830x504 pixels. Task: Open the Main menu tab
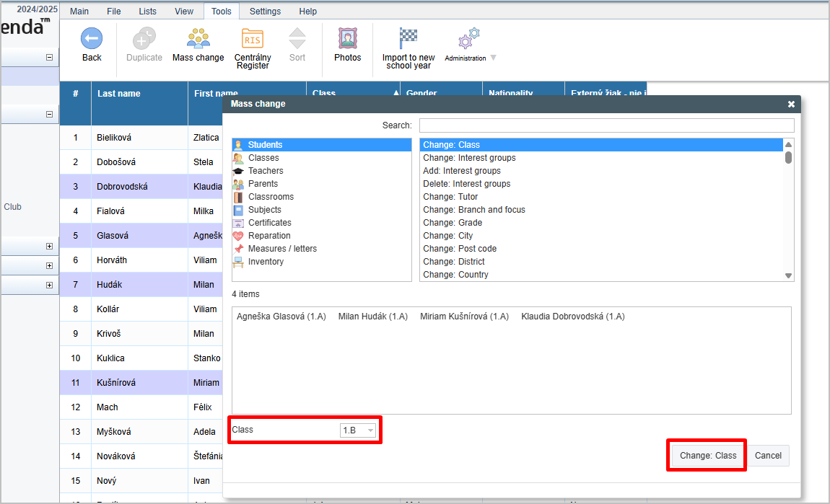(x=79, y=11)
